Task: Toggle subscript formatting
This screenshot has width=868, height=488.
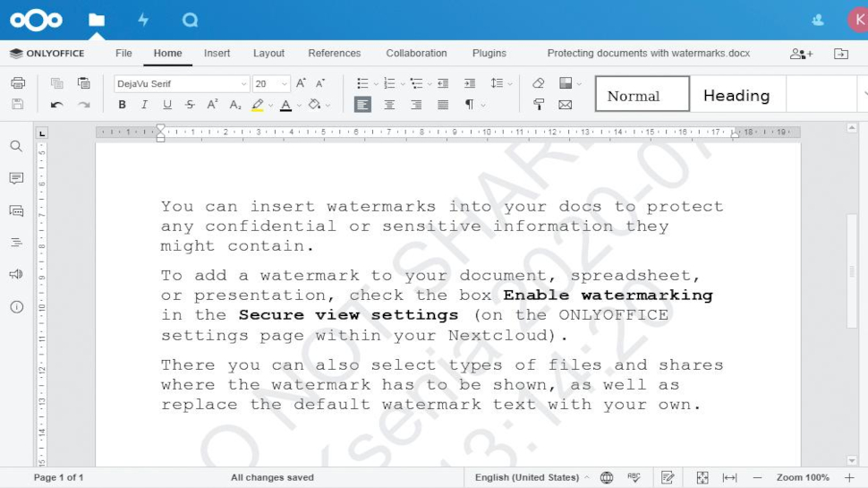Action: tap(235, 105)
